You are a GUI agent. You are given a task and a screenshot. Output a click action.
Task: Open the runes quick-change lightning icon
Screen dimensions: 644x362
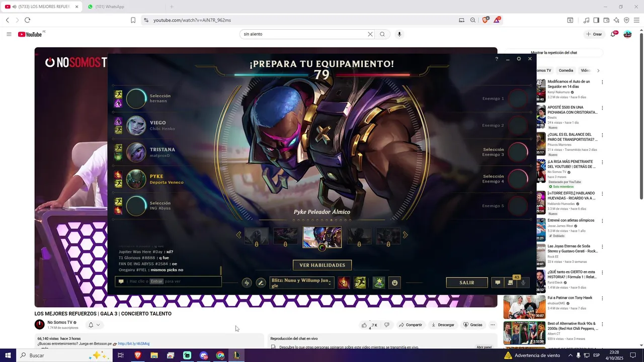coord(247,283)
